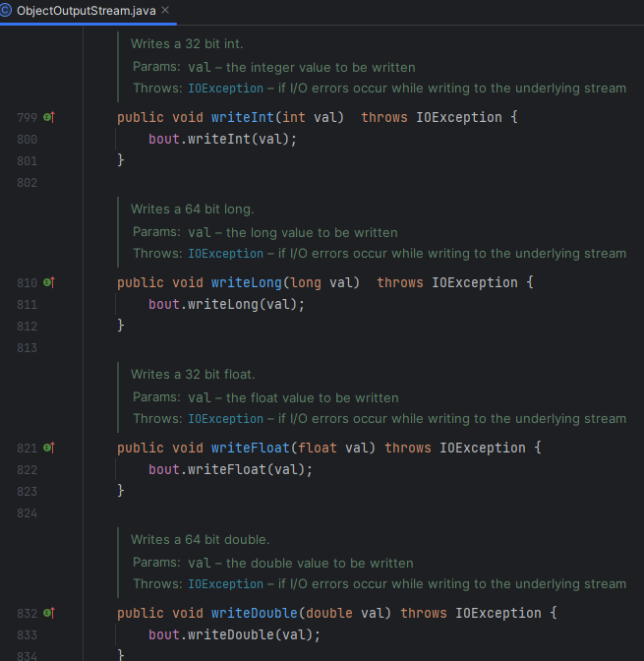Open IOException link in writeDouble docs
This screenshot has height=661, width=644.
point(225,584)
